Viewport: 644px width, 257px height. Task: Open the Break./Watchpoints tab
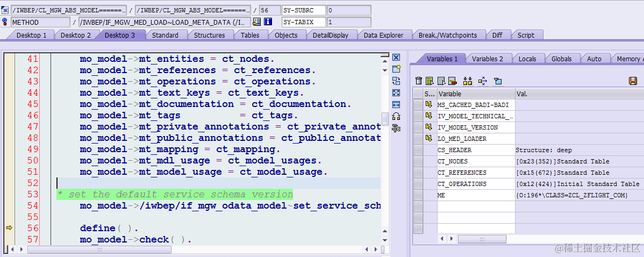click(448, 35)
